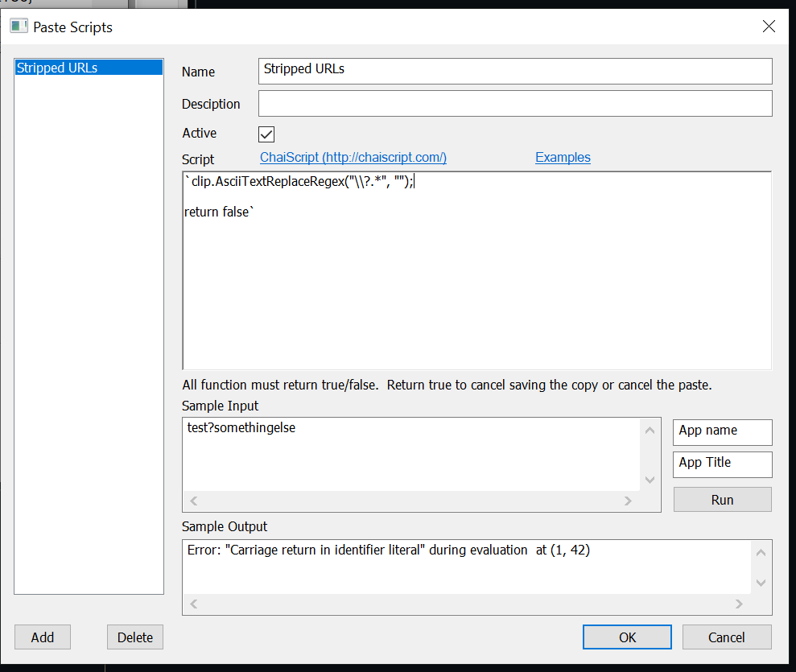Toggle the Active checkbox
This screenshot has width=796, height=672.
tap(266, 134)
